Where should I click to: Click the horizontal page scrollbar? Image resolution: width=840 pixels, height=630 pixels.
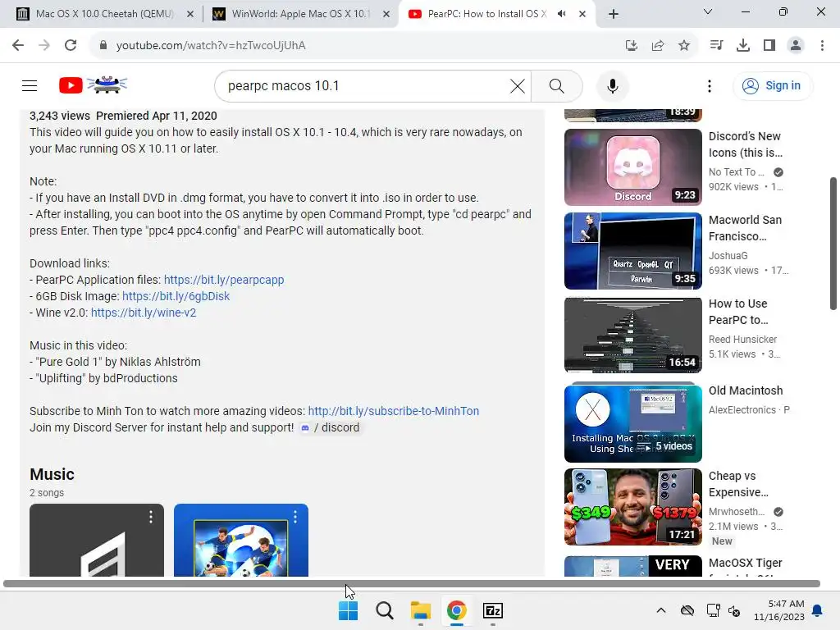(x=412, y=583)
